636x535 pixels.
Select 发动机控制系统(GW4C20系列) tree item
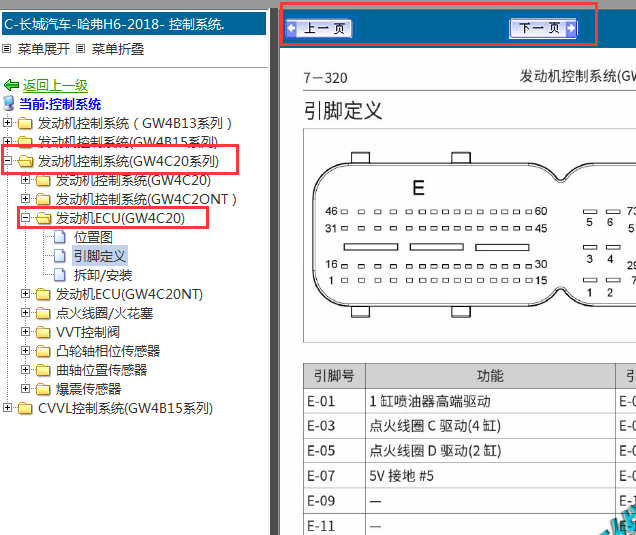click(x=128, y=161)
